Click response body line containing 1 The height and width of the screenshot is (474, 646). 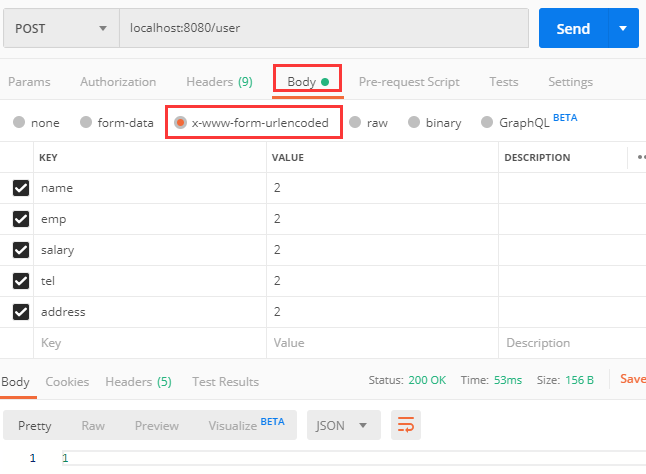(354, 458)
